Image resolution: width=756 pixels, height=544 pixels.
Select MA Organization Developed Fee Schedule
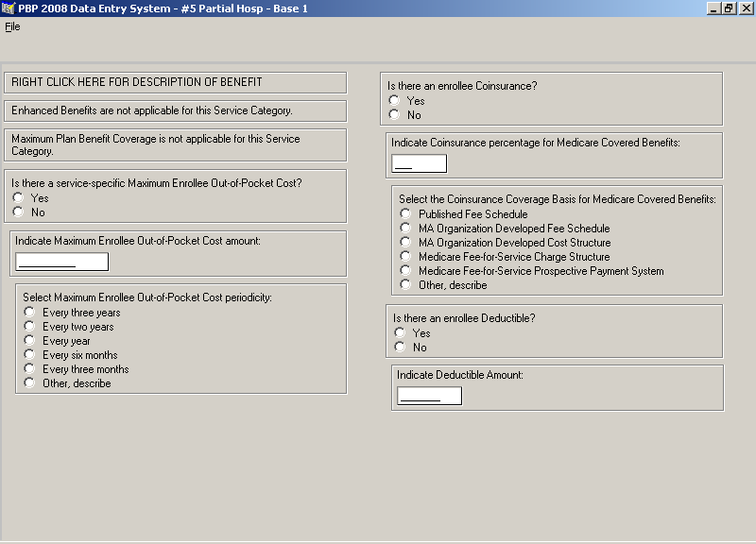405,228
